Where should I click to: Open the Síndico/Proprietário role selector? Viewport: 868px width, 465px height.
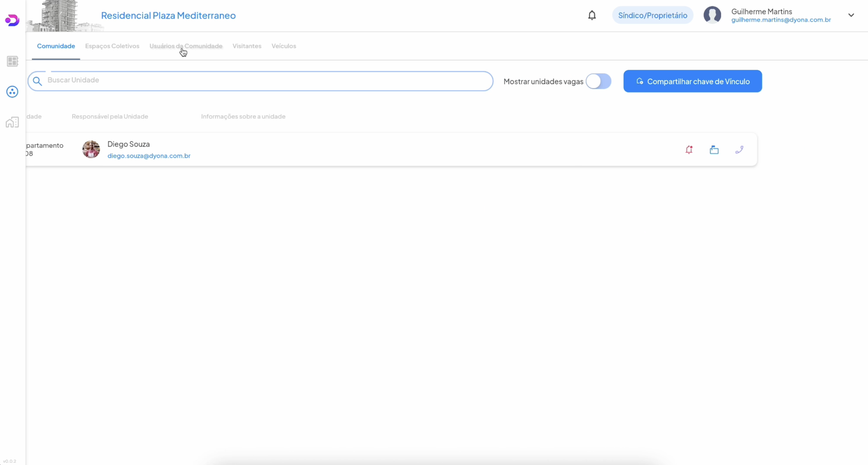click(x=652, y=16)
